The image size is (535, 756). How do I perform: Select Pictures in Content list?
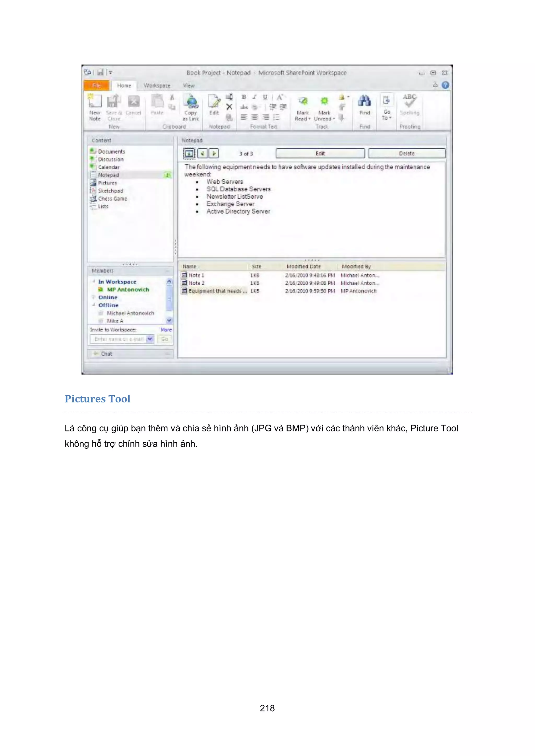[x=107, y=183]
